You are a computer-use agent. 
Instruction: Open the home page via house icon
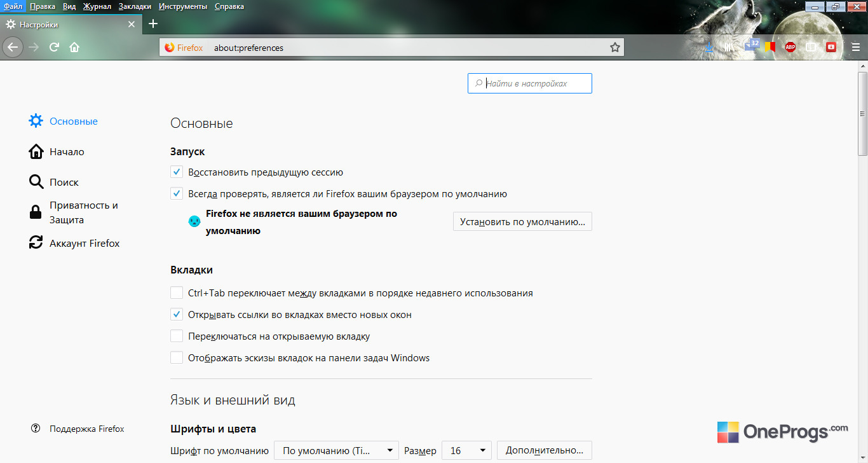[74, 47]
